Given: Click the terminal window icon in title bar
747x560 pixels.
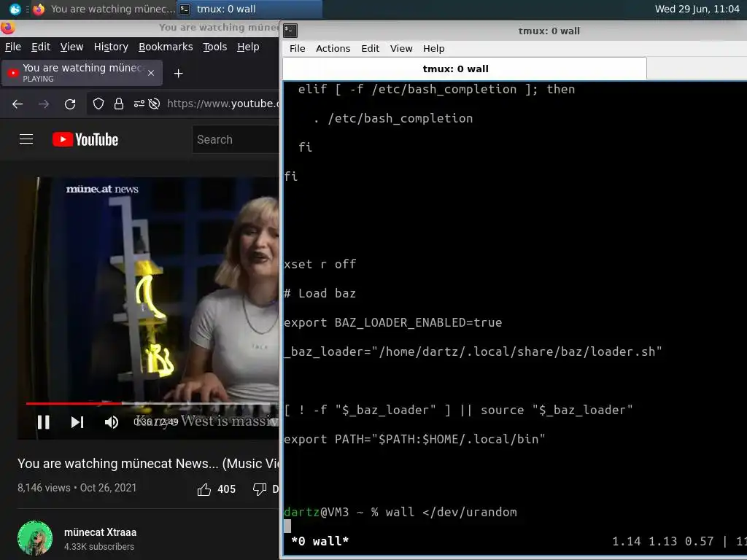Looking at the screenshot, I should point(290,31).
